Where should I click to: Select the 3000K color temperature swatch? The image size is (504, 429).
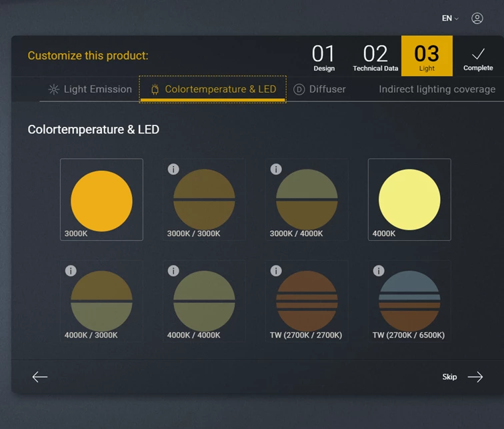click(x=101, y=200)
